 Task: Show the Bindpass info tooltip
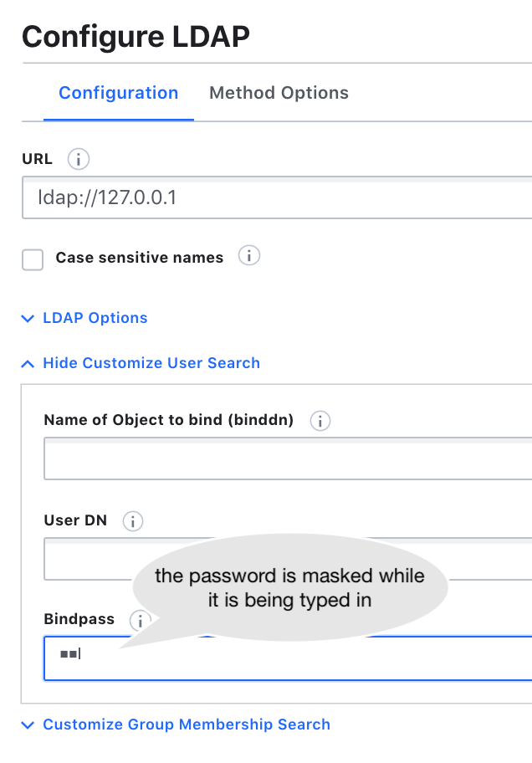click(141, 622)
